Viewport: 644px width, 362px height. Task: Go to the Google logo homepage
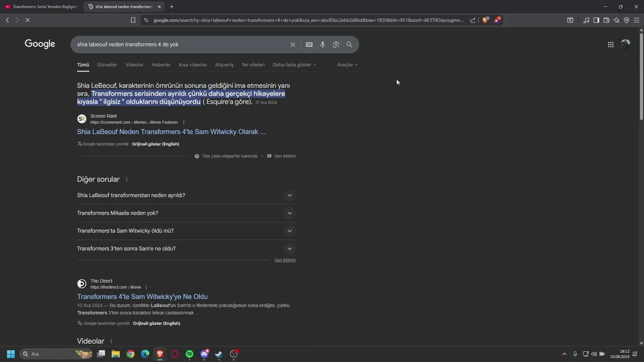coord(40,44)
